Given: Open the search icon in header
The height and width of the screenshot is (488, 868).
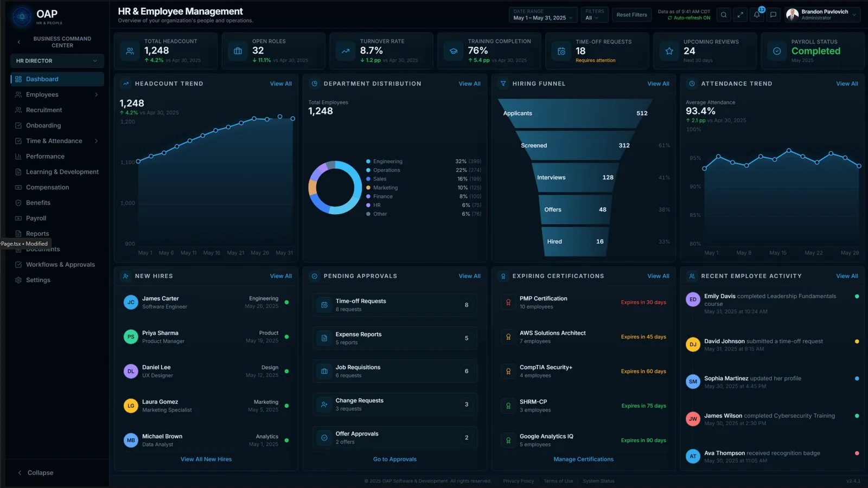Looking at the screenshot, I should point(724,15).
